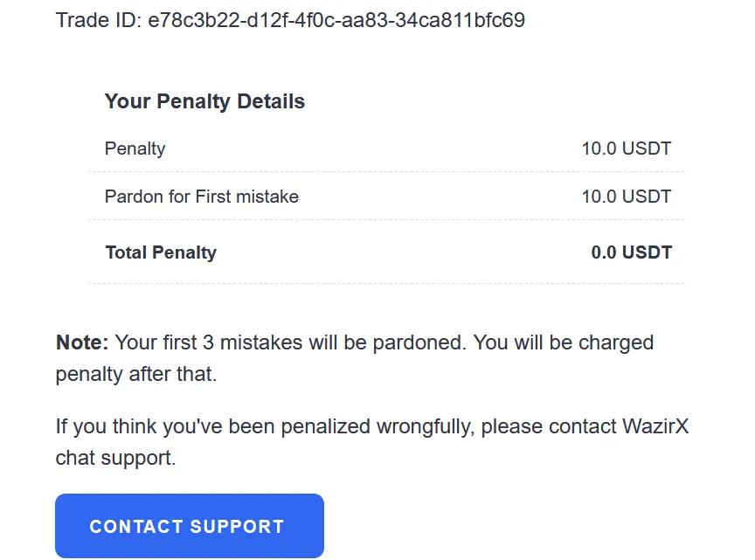Click the 'penalty after that.' line

tap(136, 374)
